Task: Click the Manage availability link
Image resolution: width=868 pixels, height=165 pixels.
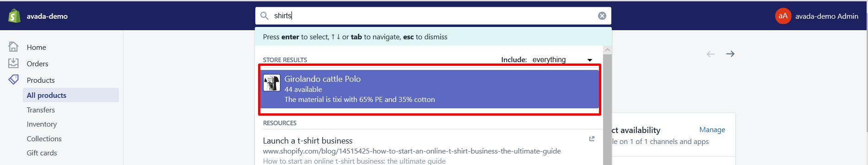Action: point(712,130)
